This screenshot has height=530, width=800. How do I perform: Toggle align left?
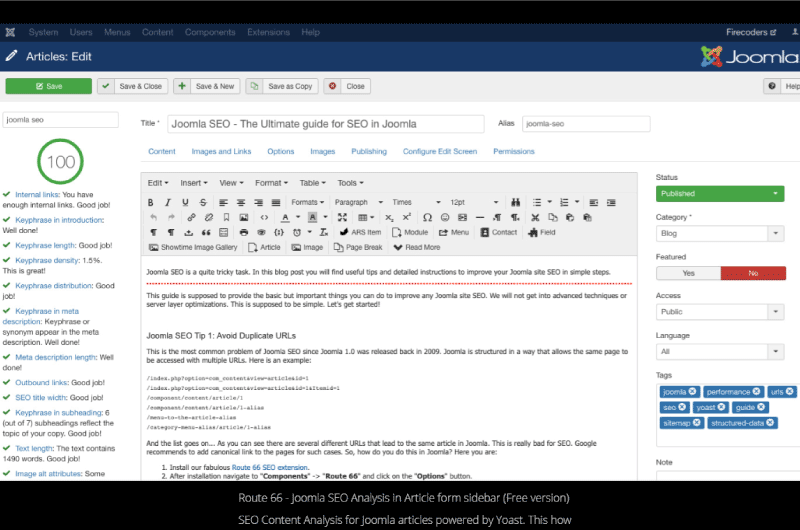coord(223,203)
